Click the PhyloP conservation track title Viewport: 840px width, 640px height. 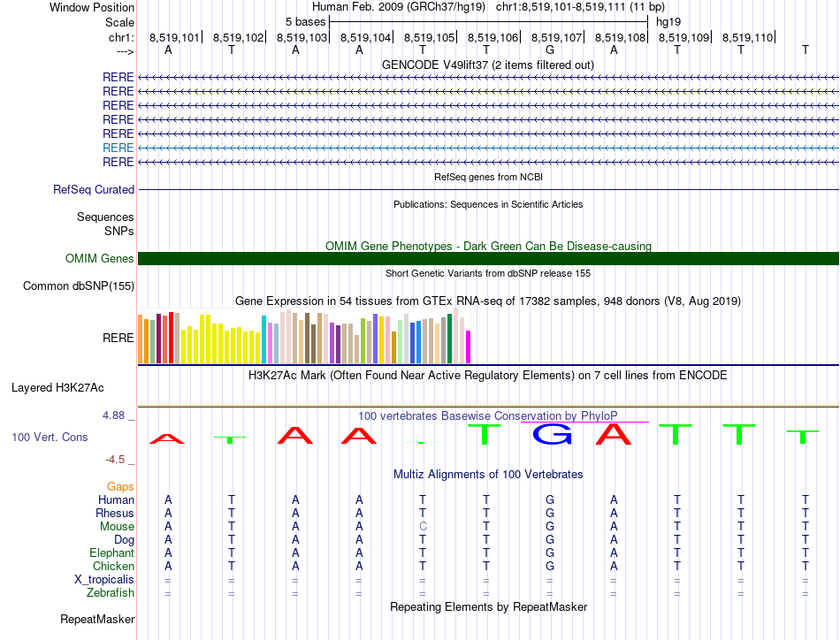pos(488,415)
